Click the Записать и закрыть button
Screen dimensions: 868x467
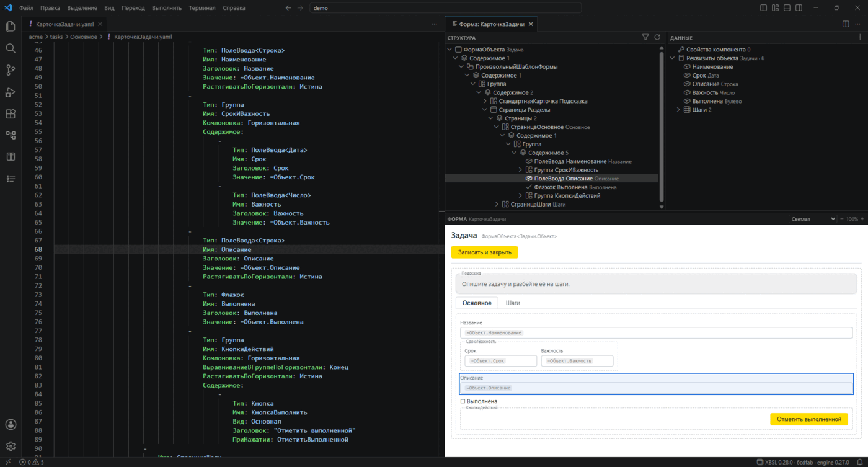[x=484, y=252]
